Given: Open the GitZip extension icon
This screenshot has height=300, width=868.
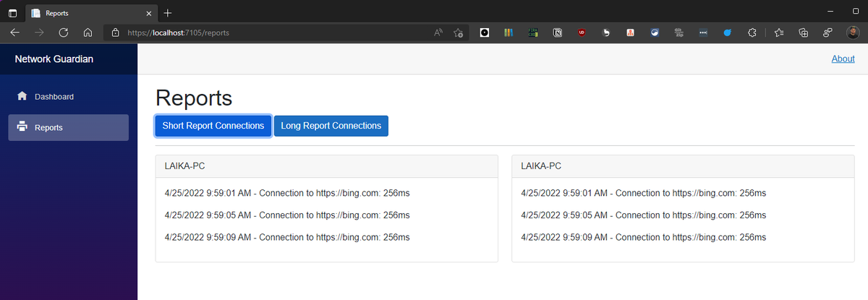Looking at the screenshot, I should 679,33.
